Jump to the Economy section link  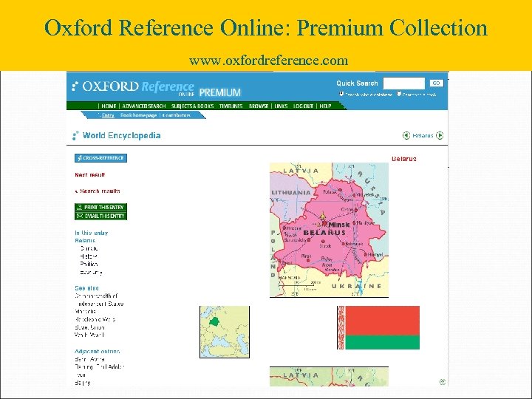pyautogui.click(x=91, y=272)
